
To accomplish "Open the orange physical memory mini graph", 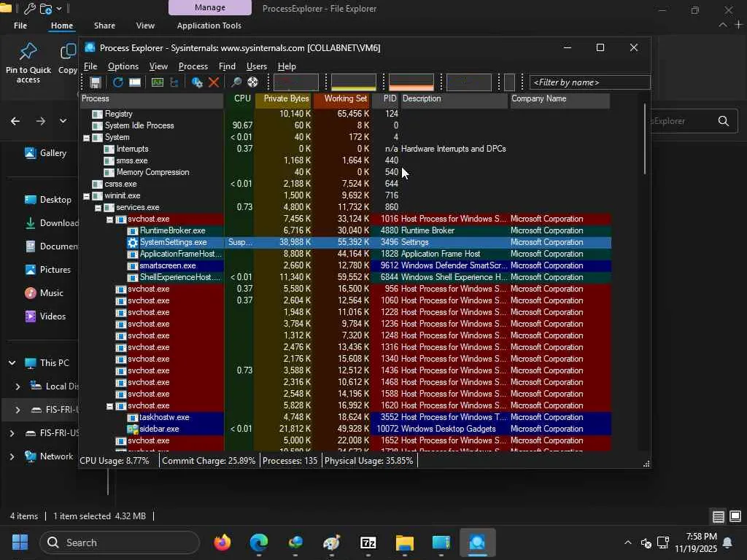I will (x=411, y=82).
